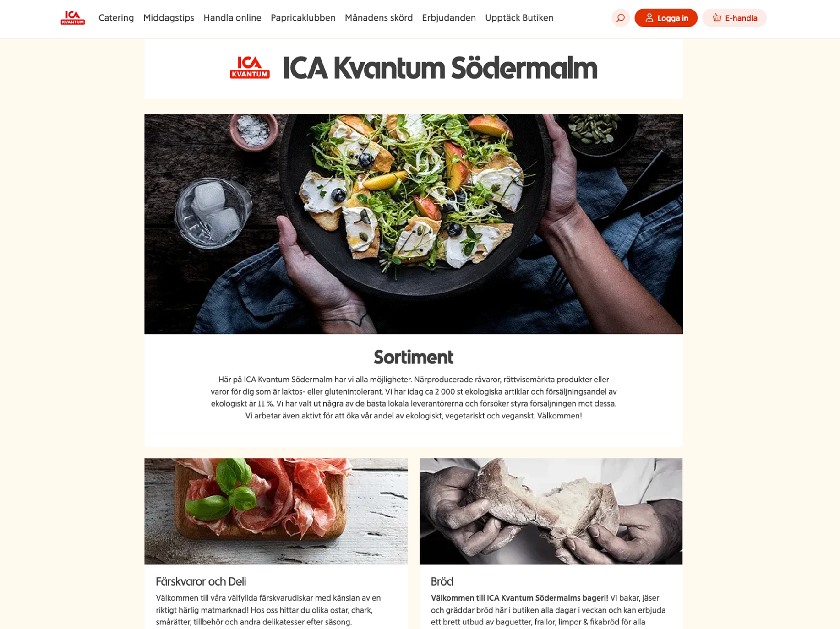
Task: Click the Färskvaror och Deli heading
Action: click(x=201, y=581)
